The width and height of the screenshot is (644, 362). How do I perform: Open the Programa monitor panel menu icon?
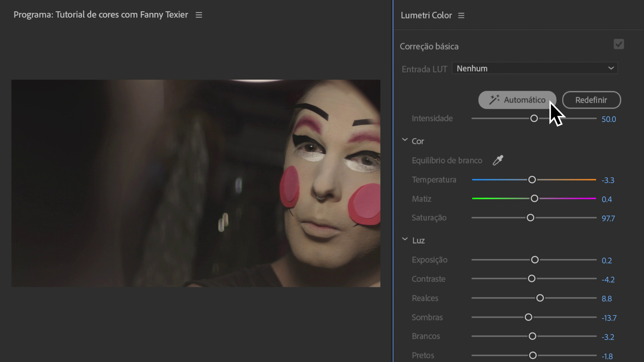tap(199, 15)
